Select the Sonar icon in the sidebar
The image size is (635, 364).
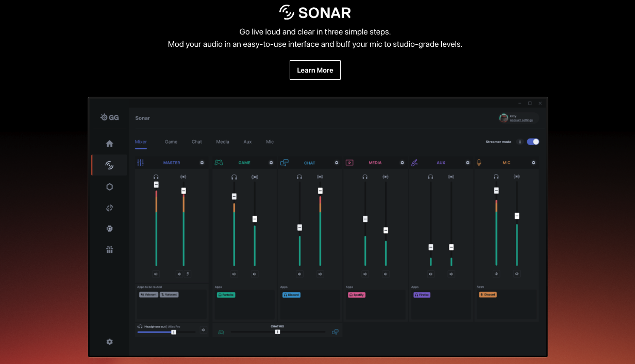(109, 165)
